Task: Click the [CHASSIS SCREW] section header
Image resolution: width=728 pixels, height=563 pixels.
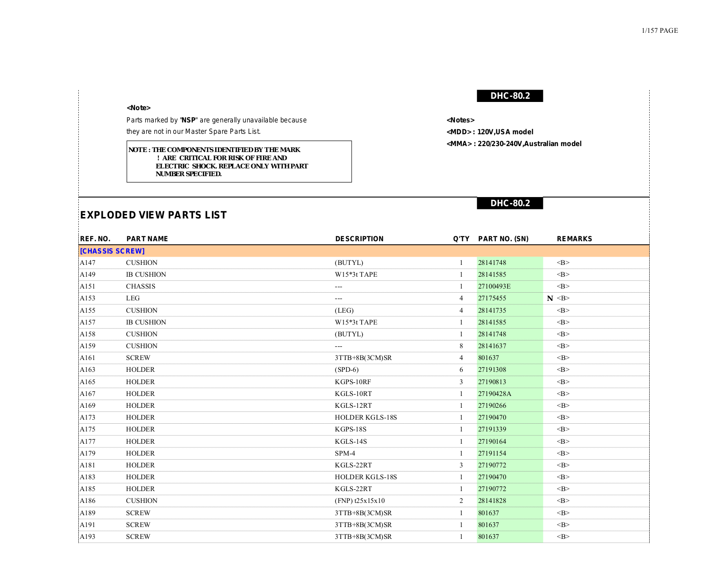Action: point(112,251)
